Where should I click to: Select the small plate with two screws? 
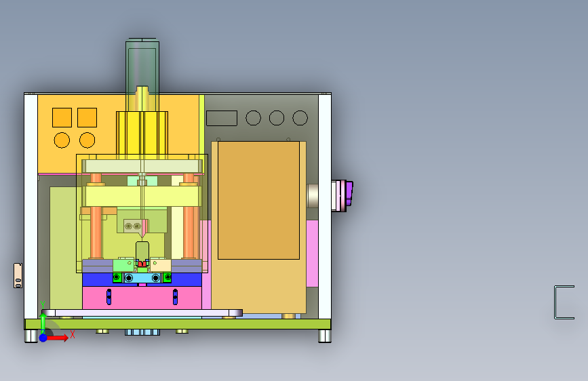tap(133, 226)
